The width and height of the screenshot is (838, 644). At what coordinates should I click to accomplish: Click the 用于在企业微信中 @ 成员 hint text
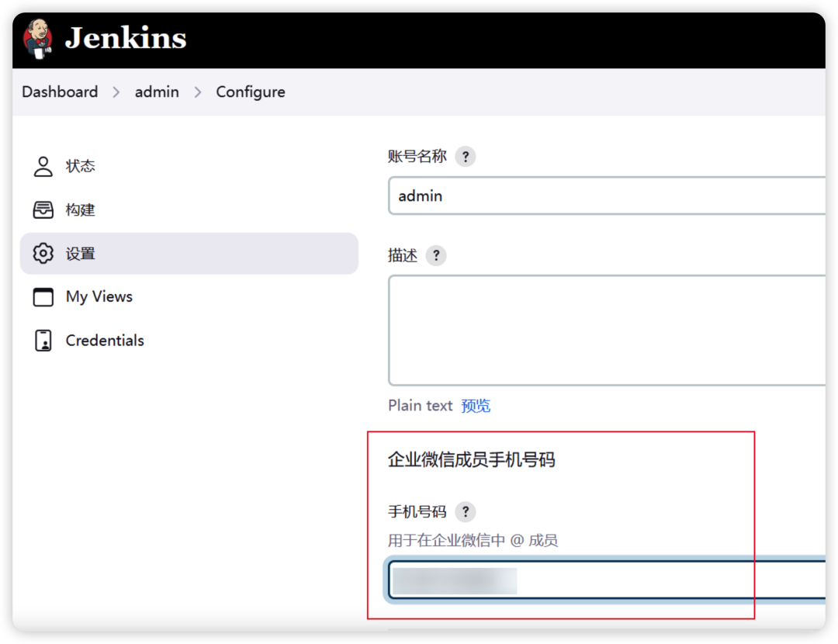click(473, 540)
